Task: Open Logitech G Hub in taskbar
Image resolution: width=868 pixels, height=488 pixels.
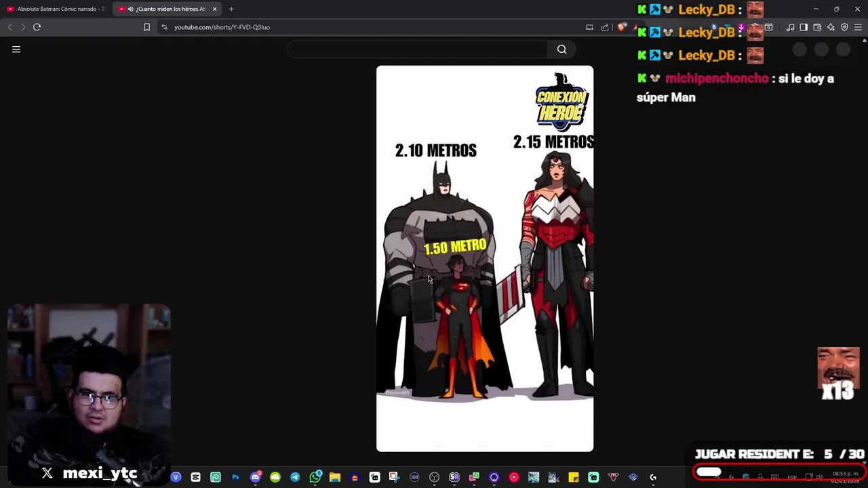Action: tap(653, 477)
